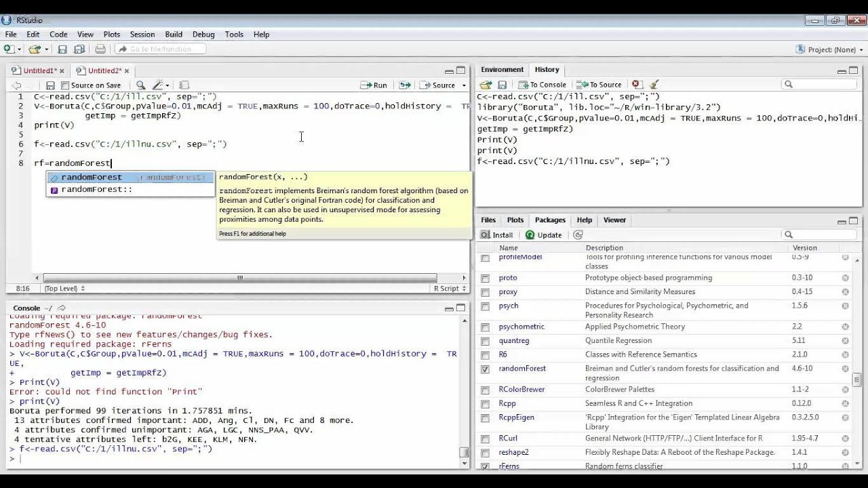Click the To Console button
Viewport: 868px width, 488px height.
(542, 85)
